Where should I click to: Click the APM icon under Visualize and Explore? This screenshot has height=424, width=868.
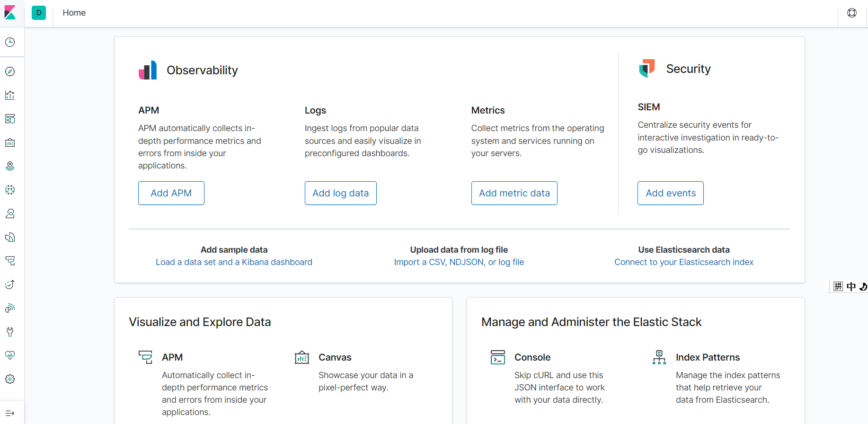pyautogui.click(x=145, y=357)
